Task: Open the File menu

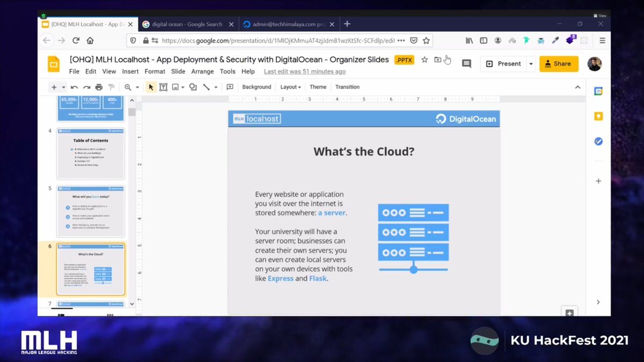Action: [74, 71]
